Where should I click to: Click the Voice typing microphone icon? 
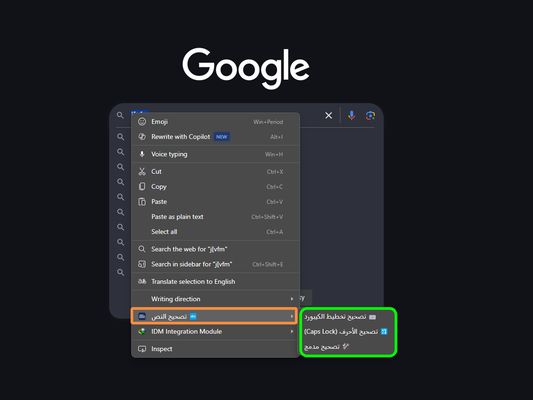[x=142, y=154]
